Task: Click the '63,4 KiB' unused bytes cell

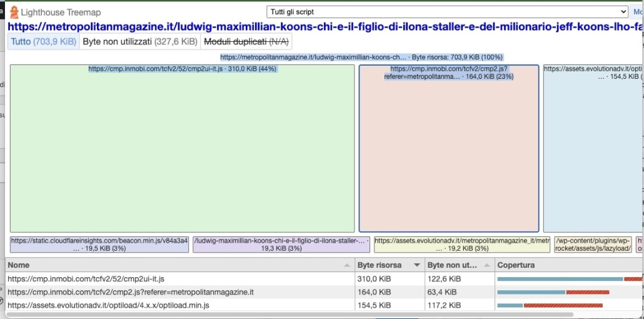Action: 460,292
